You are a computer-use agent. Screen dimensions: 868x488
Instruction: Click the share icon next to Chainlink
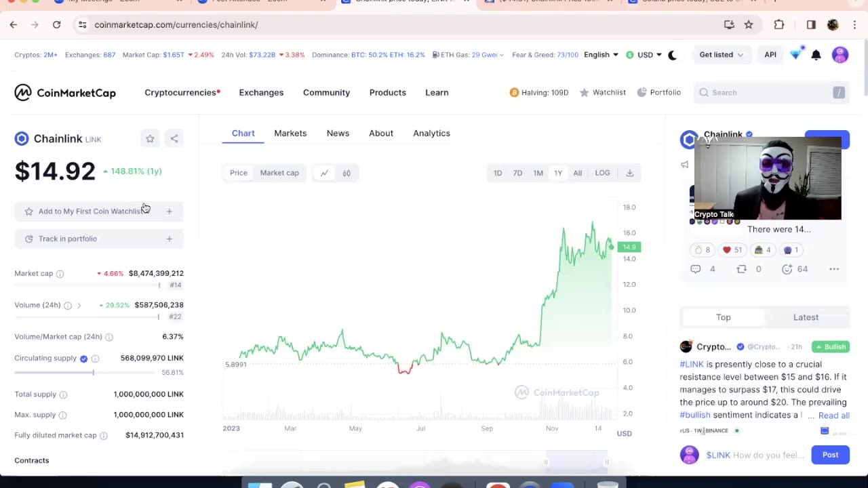[x=174, y=139]
